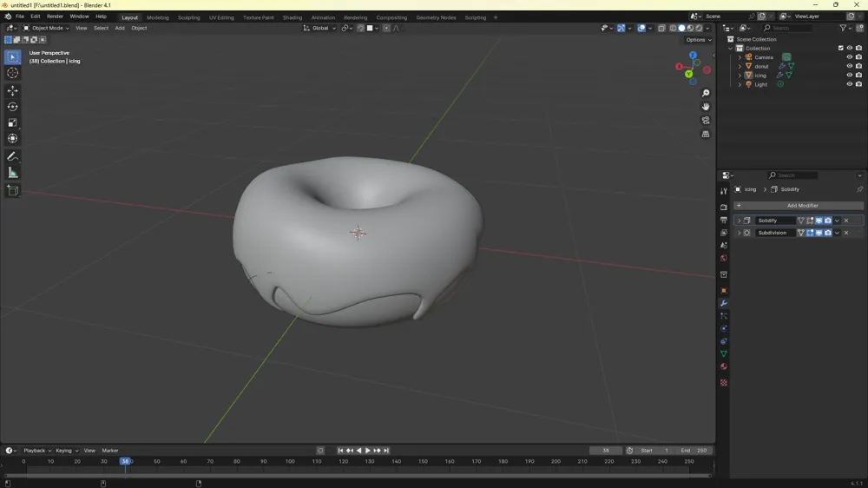868x488 pixels.
Task: Hide the Icing object with eye icon
Action: (849, 75)
